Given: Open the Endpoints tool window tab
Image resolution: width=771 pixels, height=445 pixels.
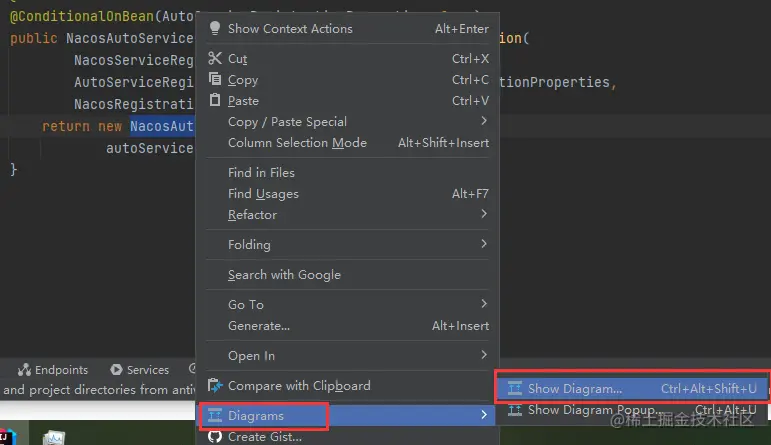Looking at the screenshot, I should [x=53, y=370].
